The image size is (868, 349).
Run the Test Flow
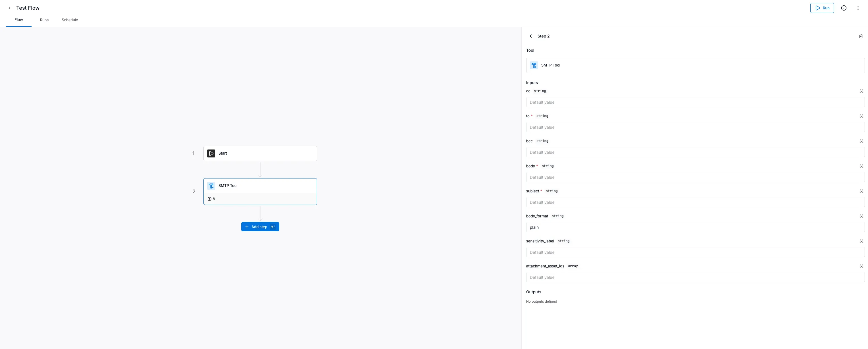tap(822, 8)
